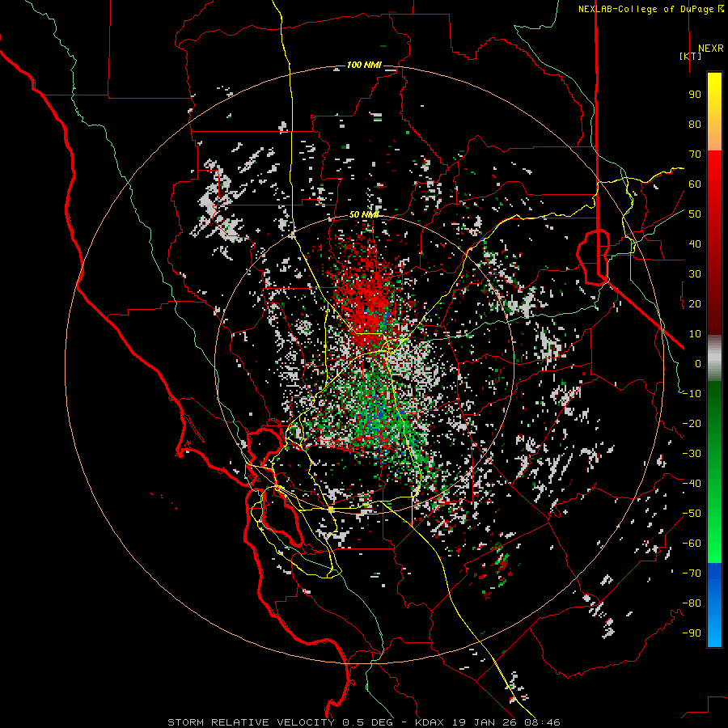Click the 0 knot scale value
This screenshot has height=728, width=728.
[x=698, y=363]
